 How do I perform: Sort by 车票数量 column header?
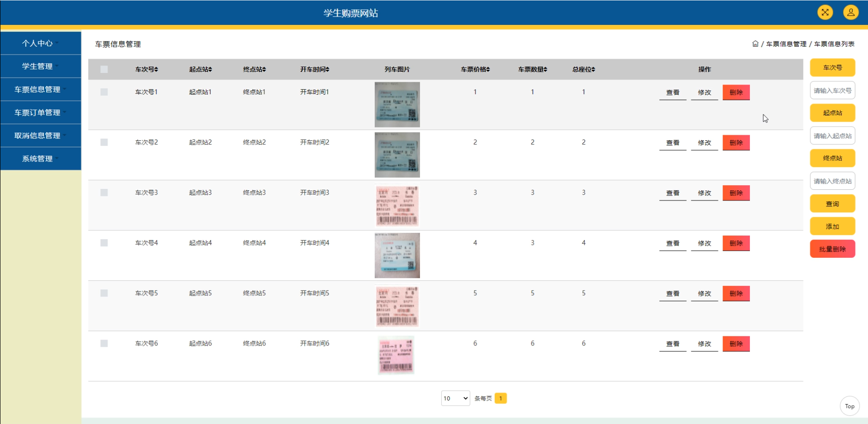click(x=533, y=69)
